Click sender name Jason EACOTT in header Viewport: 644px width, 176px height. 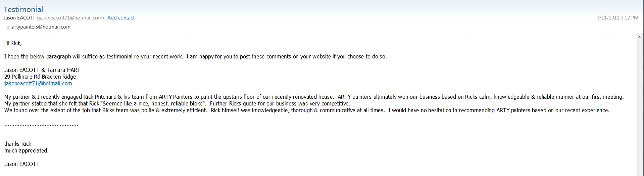[19, 18]
